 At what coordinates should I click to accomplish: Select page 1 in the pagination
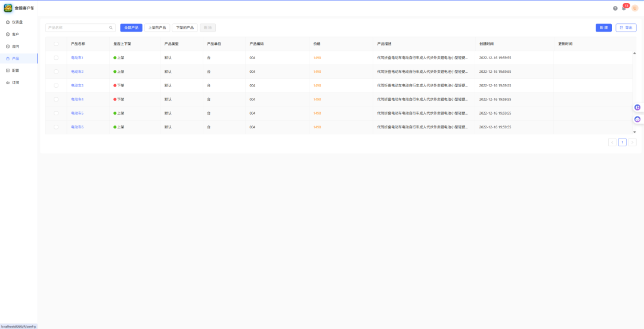(622, 142)
